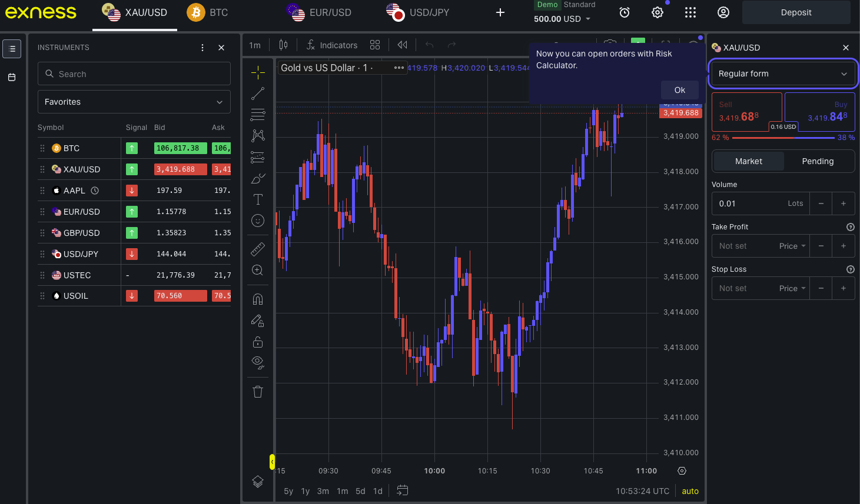Dismiss the Risk Calculator tip with Ok
The height and width of the screenshot is (504, 860).
[680, 90]
